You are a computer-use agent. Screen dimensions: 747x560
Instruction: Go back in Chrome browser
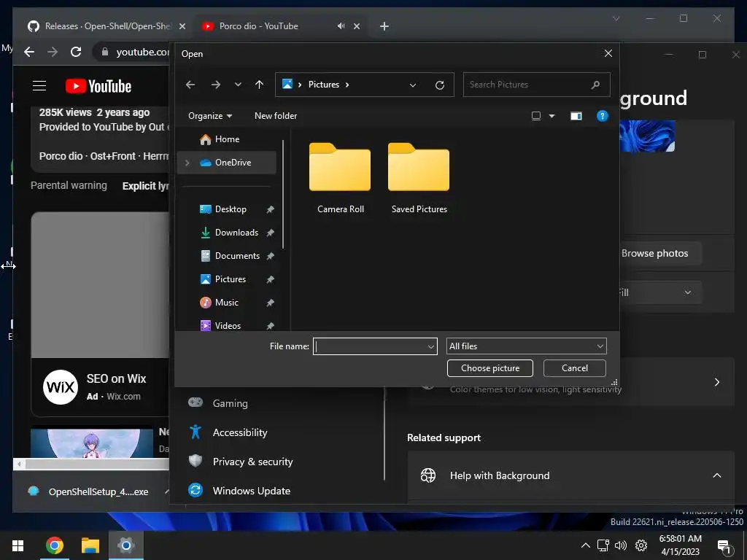tap(29, 52)
